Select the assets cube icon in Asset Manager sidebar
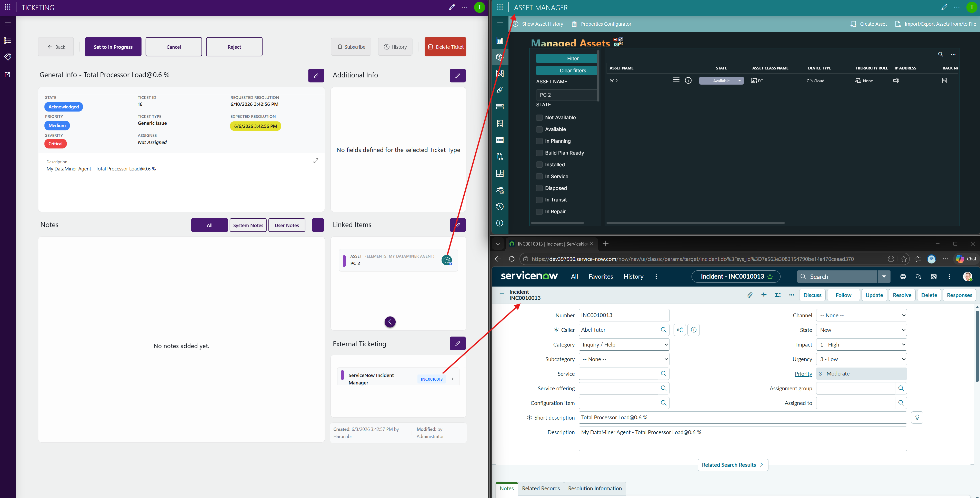This screenshot has width=980, height=498. click(x=500, y=57)
